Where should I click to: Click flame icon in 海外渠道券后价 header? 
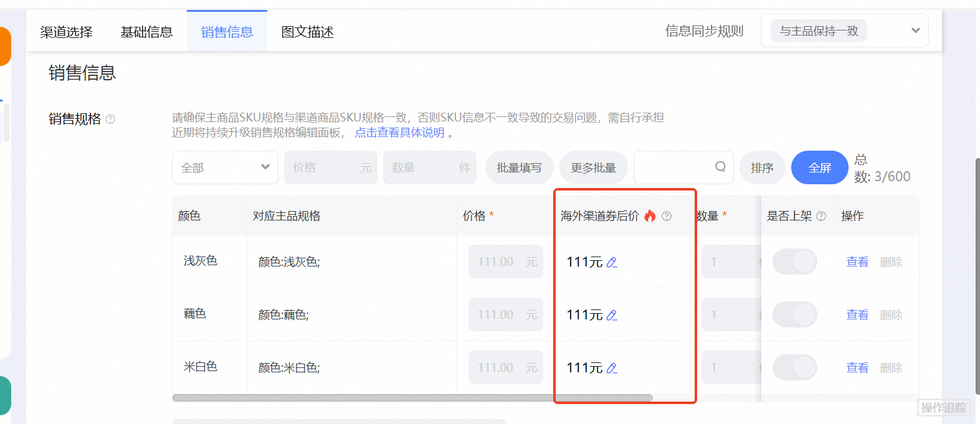pyautogui.click(x=650, y=216)
